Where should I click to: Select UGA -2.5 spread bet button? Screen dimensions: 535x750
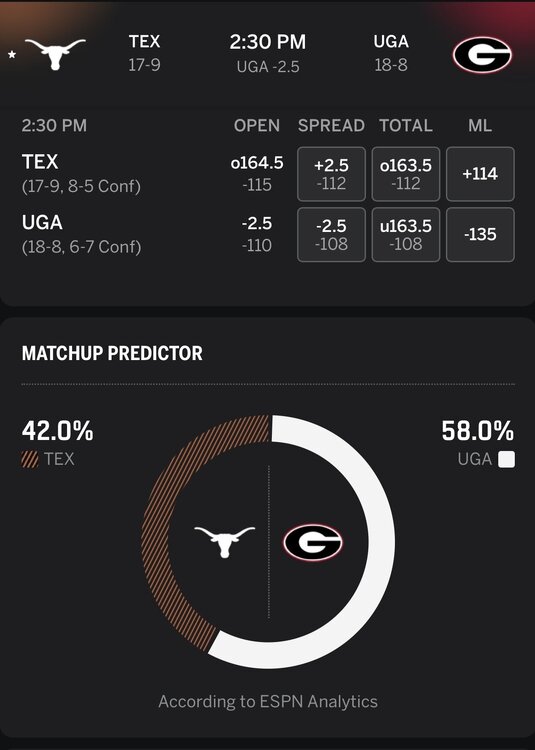(x=331, y=234)
